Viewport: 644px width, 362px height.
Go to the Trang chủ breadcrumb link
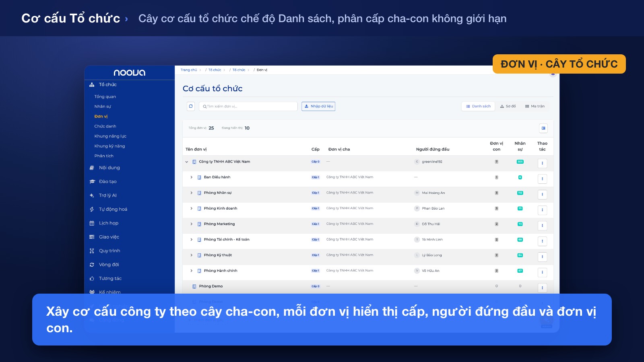[x=189, y=70]
